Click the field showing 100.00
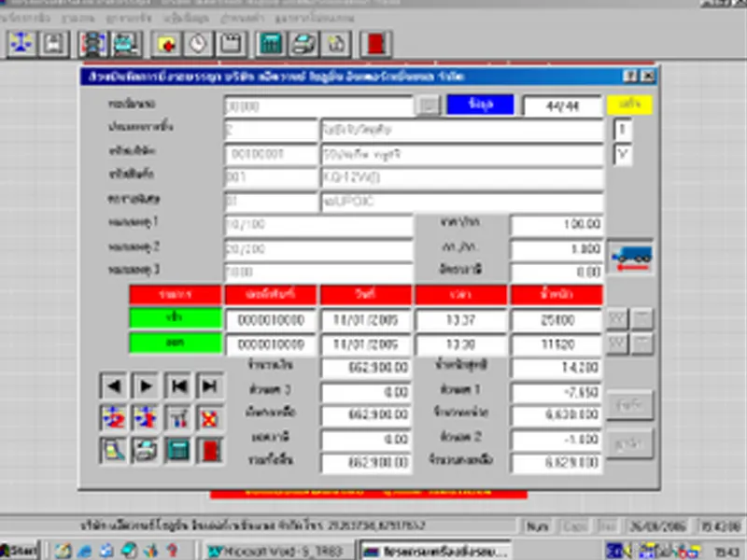This screenshot has height=560, width=747. coord(557,224)
